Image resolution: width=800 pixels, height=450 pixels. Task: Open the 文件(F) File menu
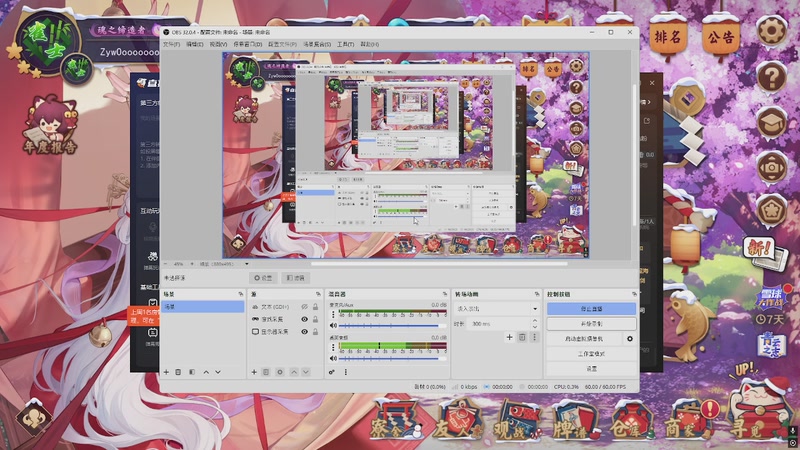tap(171, 44)
